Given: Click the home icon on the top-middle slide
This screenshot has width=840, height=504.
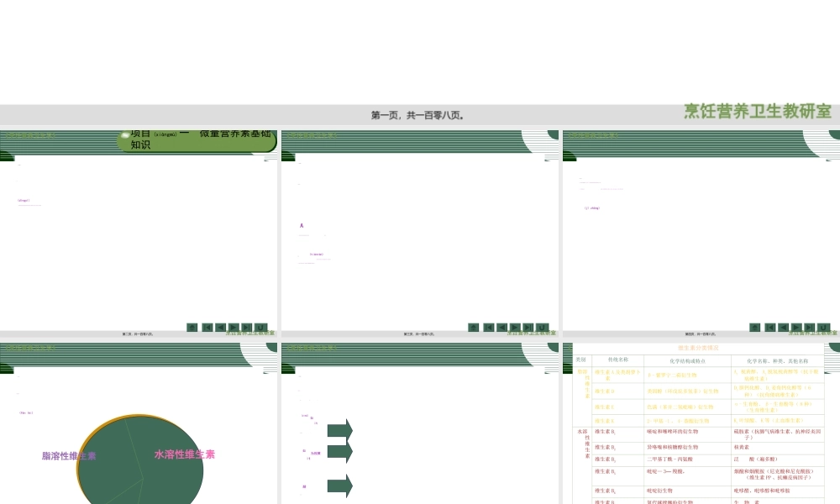Looking at the screenshot, I should 473,328.
